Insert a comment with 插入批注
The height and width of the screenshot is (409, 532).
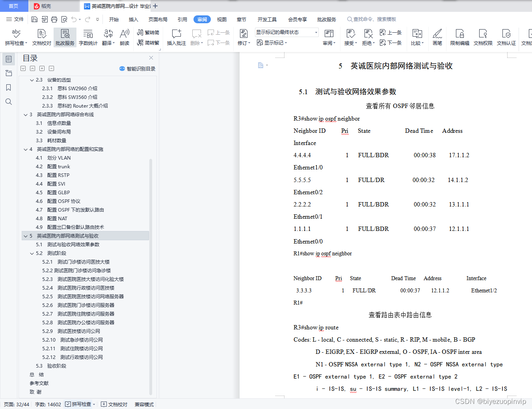click(x=176, y=38)
